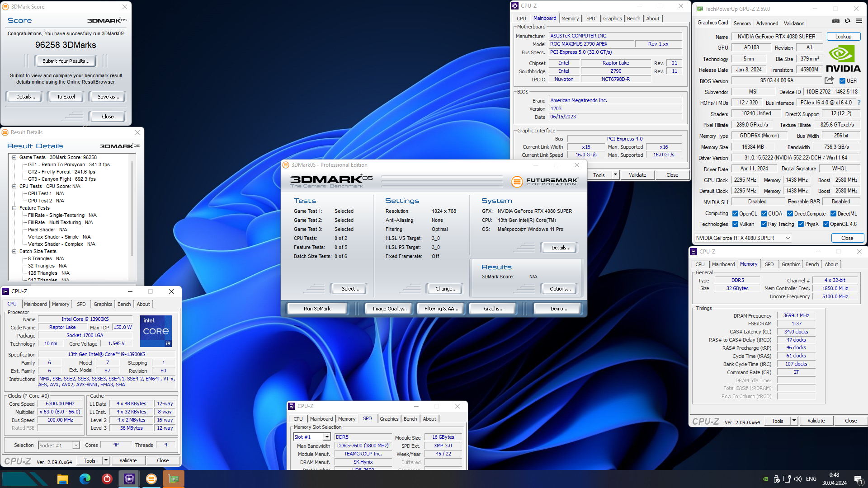
Task: Switch to the Advanced tab in GPU-Z
Action: pos(767,23)
